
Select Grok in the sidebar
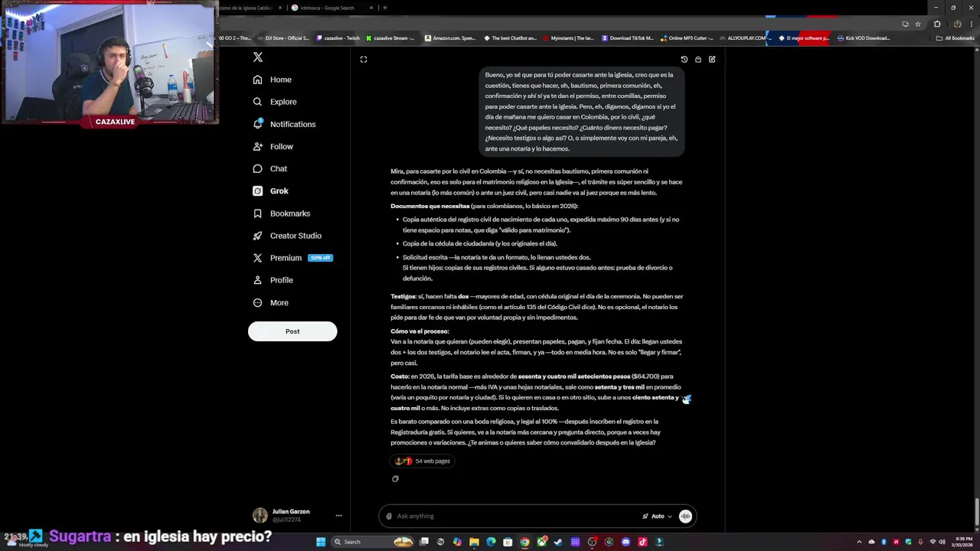click(270, 191)
